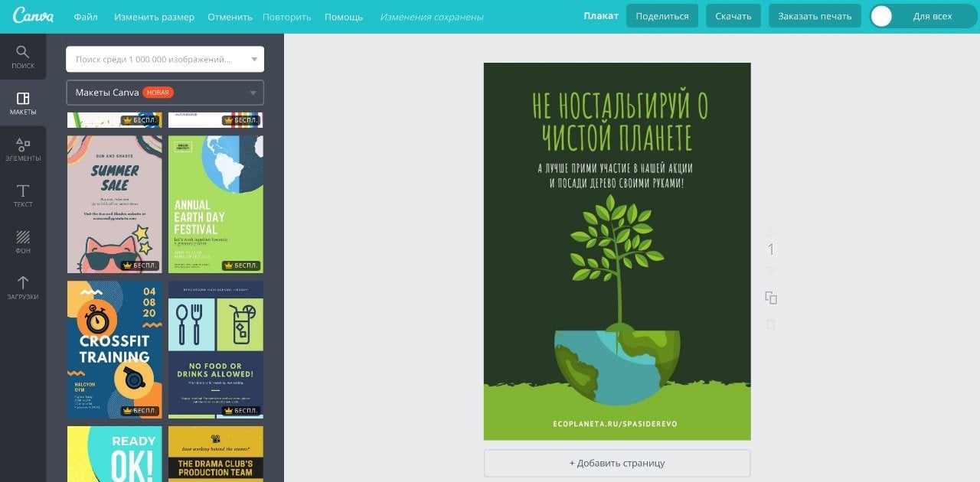Open the Фон background sidebar tab
The image size is (980, 482).
coord(23,242)
